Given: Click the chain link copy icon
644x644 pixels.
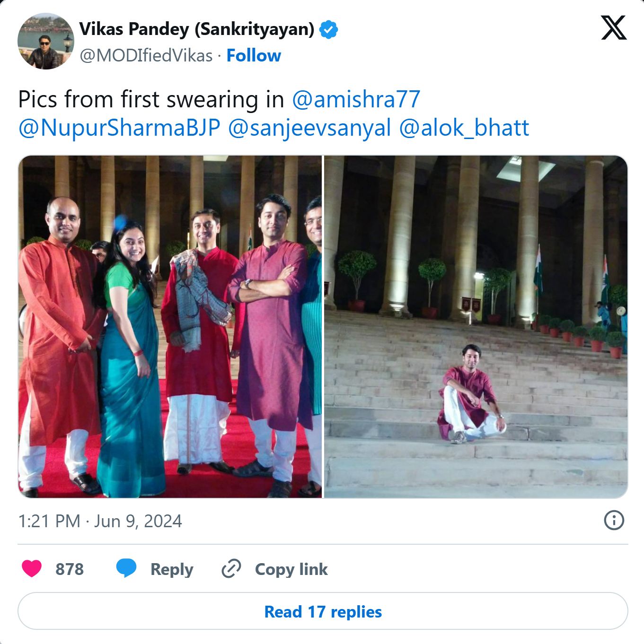Looking at the screenshot, I should tap(231, 569).
